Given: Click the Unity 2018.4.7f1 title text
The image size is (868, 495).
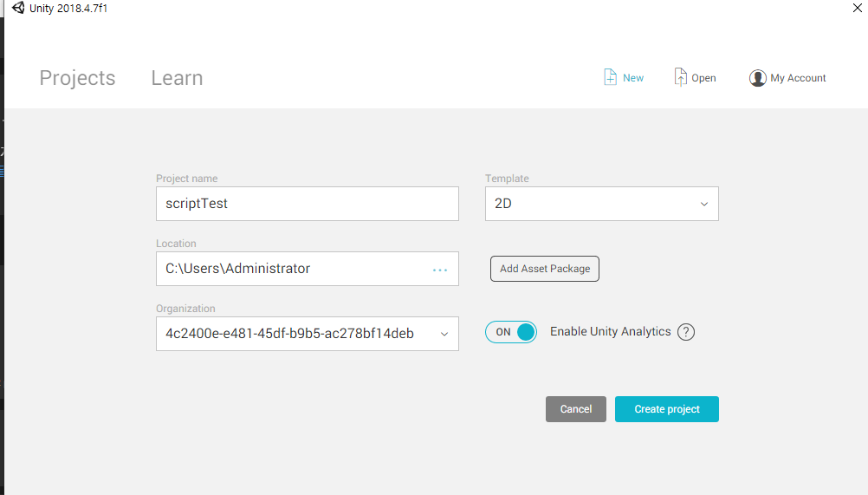Looking at the screenshot, I should click(x=68, y=9).
